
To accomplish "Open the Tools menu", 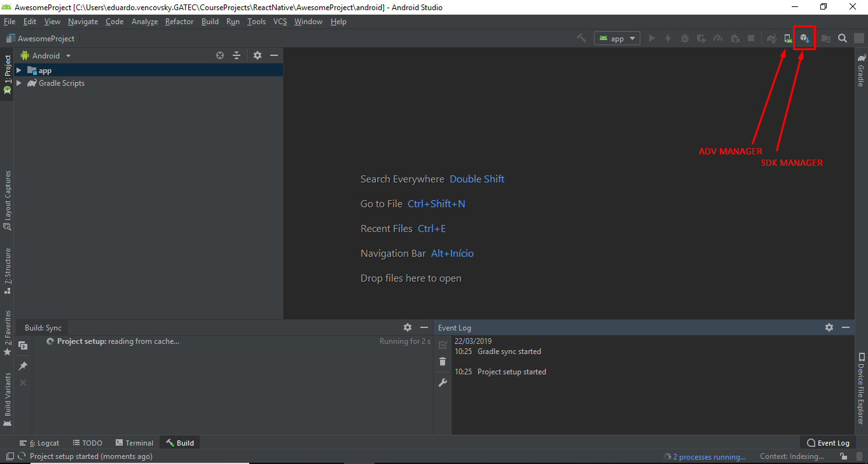I will [x=257, y=22].
